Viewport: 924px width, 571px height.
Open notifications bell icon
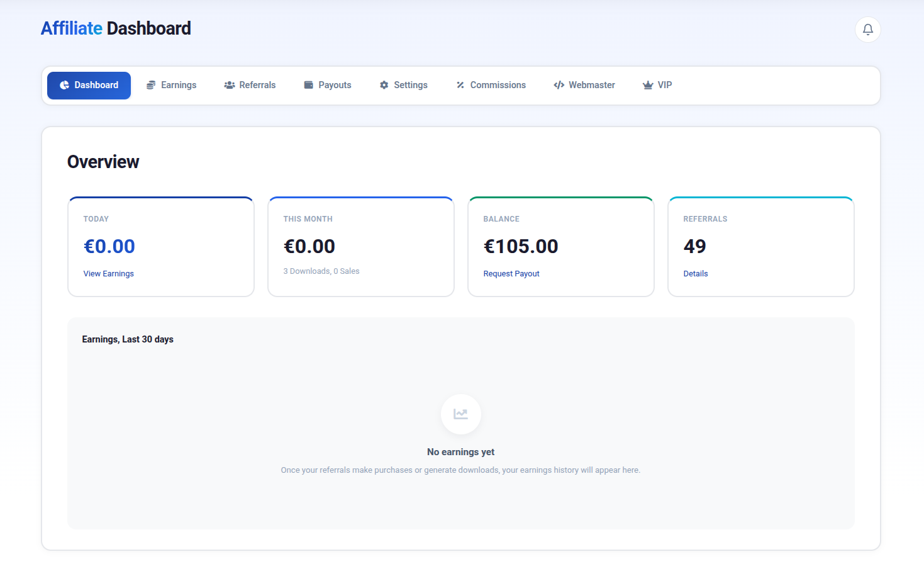[x=867, y=30]
